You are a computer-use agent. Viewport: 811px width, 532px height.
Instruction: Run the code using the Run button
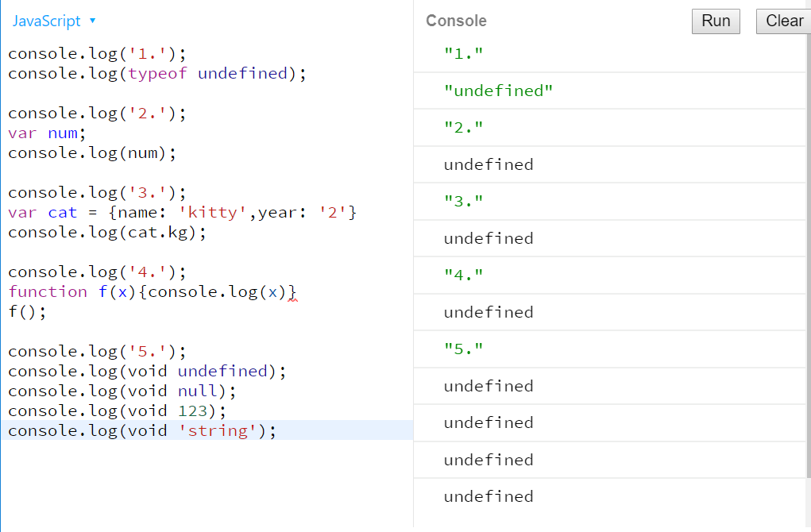tap(714, 21)
